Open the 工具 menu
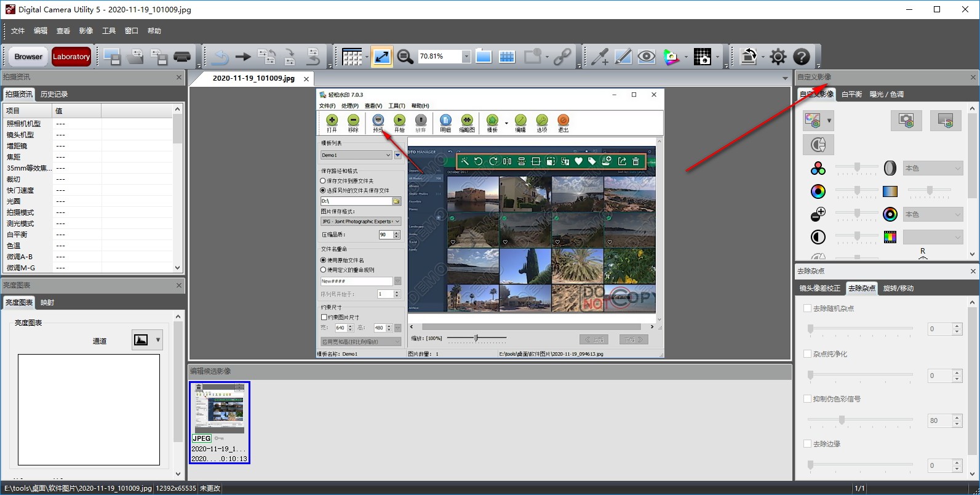Image resolution: width=980 pixels, height=495 pixels. [109, 31]
